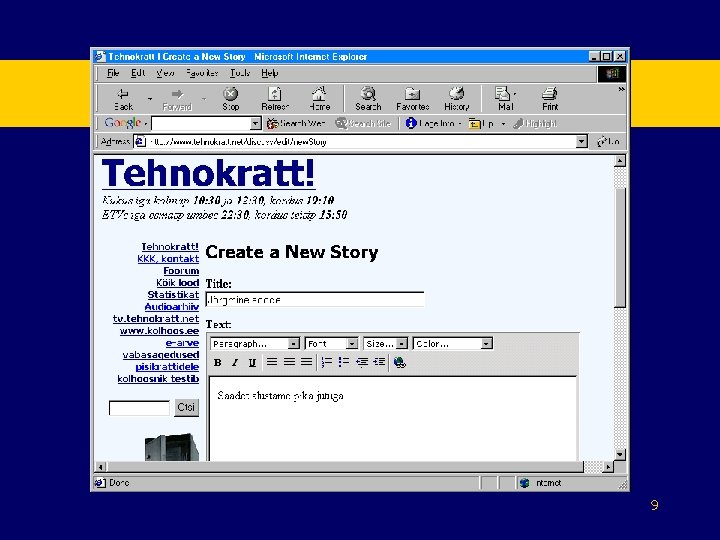Open the Favorites toolbar icon
The width and height of the screenshot is (720, 540).
click(x=412, y=99)
